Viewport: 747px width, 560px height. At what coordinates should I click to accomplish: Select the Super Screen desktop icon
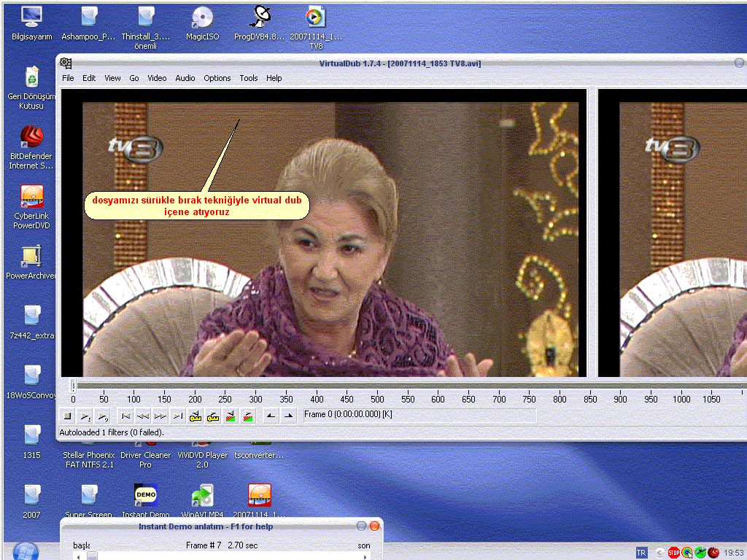click(88, 500)
